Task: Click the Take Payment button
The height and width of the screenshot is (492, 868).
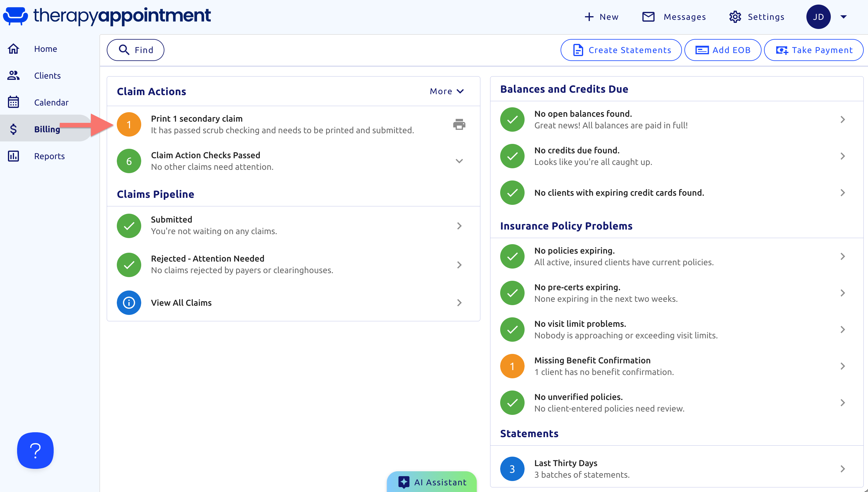Action: pyautogui.click(x=814, y=50)
